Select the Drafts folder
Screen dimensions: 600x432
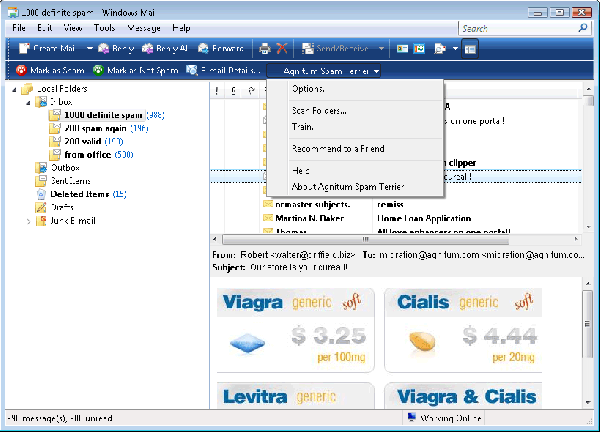tap(55, 207)
